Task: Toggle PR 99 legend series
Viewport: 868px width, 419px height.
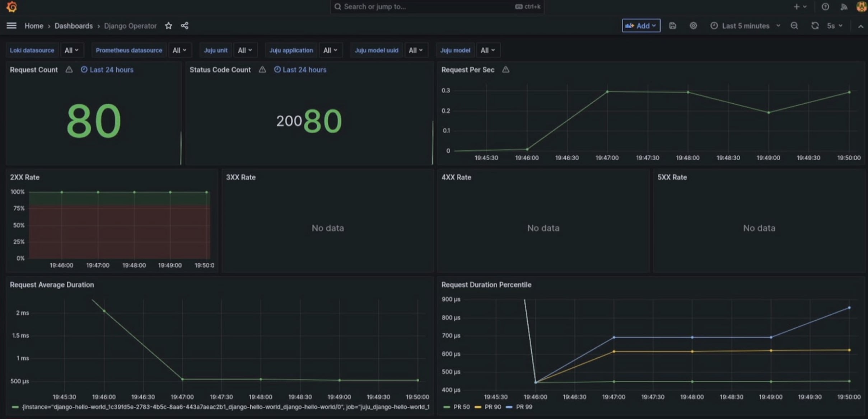Action: (x=524, y=407)
